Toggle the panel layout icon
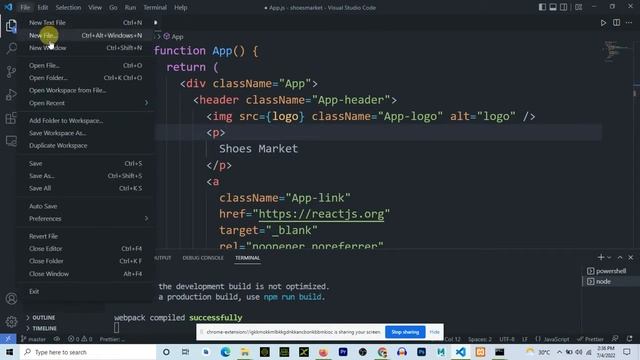This screenshot has height=360, width=640. tap(553, 7)
